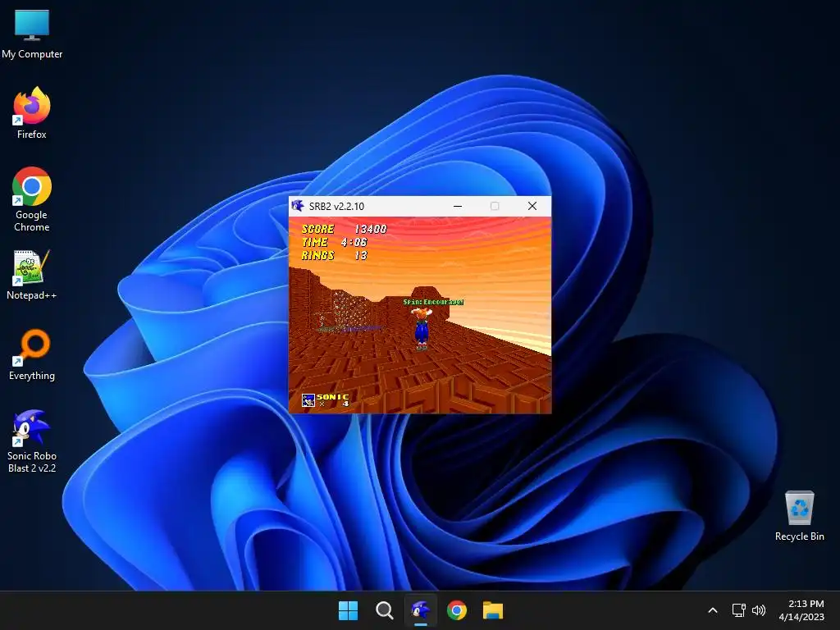Click the SCORE label in the game HUD
This screenshot has width=840, height=630.
coord(317,230)
